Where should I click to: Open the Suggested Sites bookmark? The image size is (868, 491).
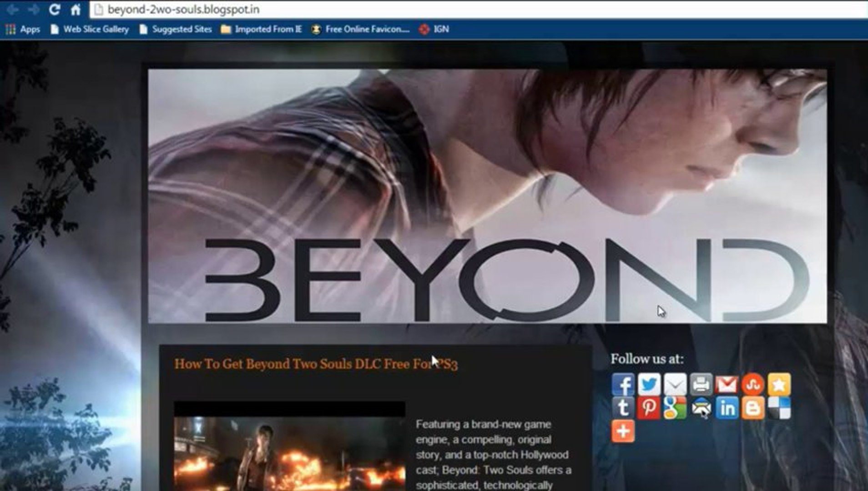click(176, 30)
